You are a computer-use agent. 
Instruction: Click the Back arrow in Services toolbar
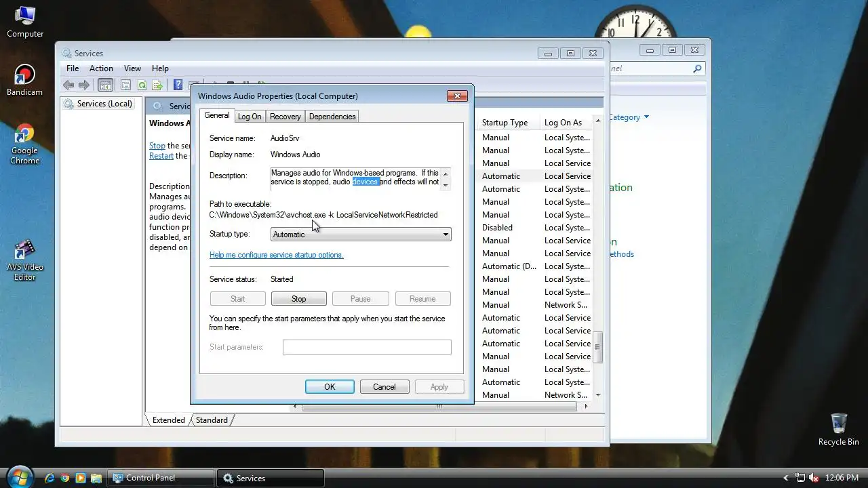(x=68, y=85)
